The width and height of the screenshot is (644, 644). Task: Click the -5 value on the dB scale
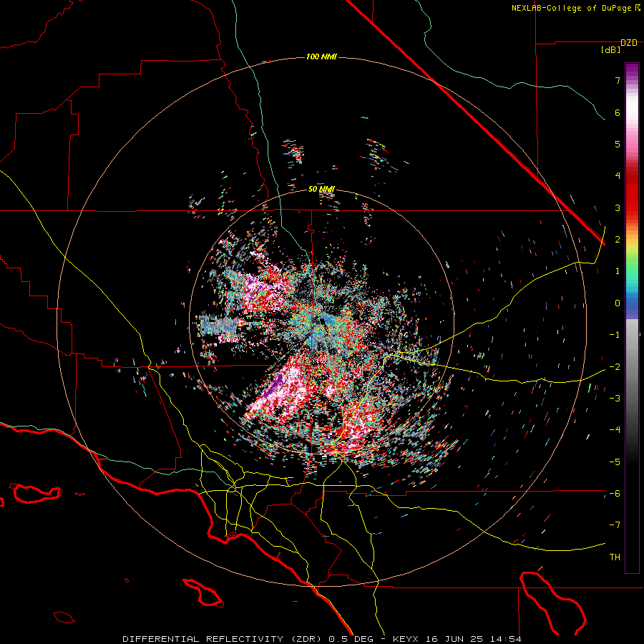[x=615, y=462]
